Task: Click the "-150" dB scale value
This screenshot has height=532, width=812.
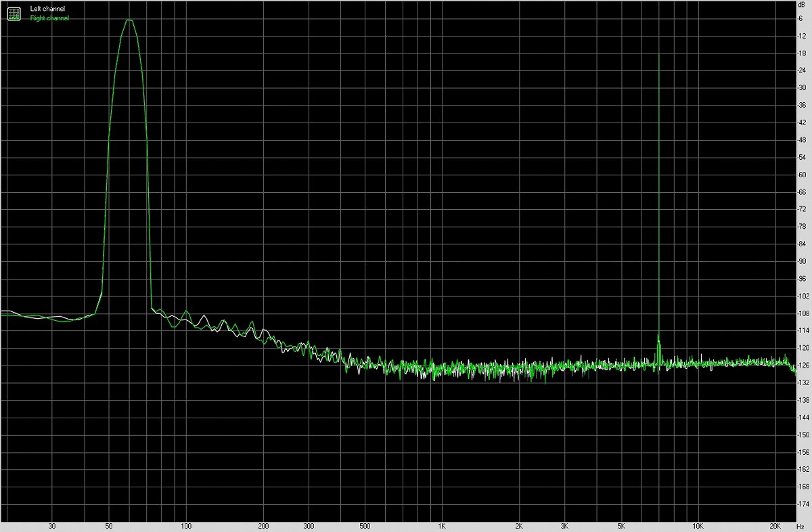Action: coord(803,435)
